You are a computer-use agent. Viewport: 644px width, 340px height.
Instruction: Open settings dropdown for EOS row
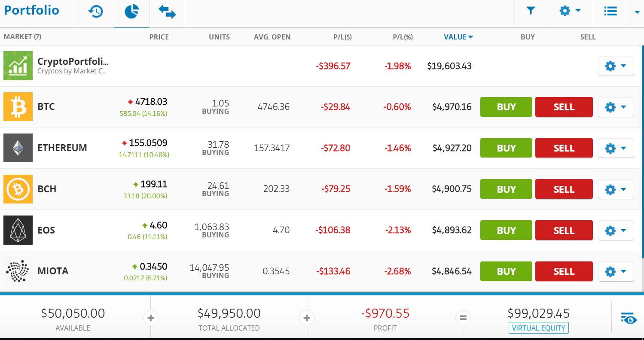coord(616,231)
